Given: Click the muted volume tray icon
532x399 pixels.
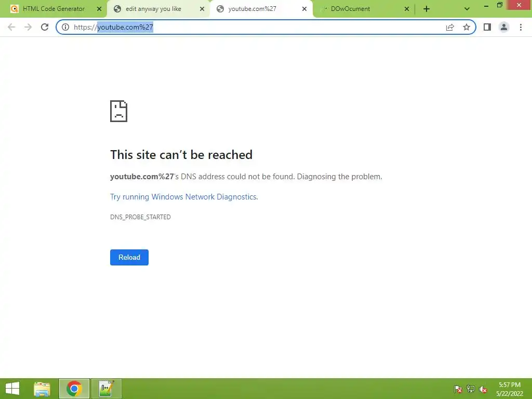Looking at the screenshot, I should (483, 389).
